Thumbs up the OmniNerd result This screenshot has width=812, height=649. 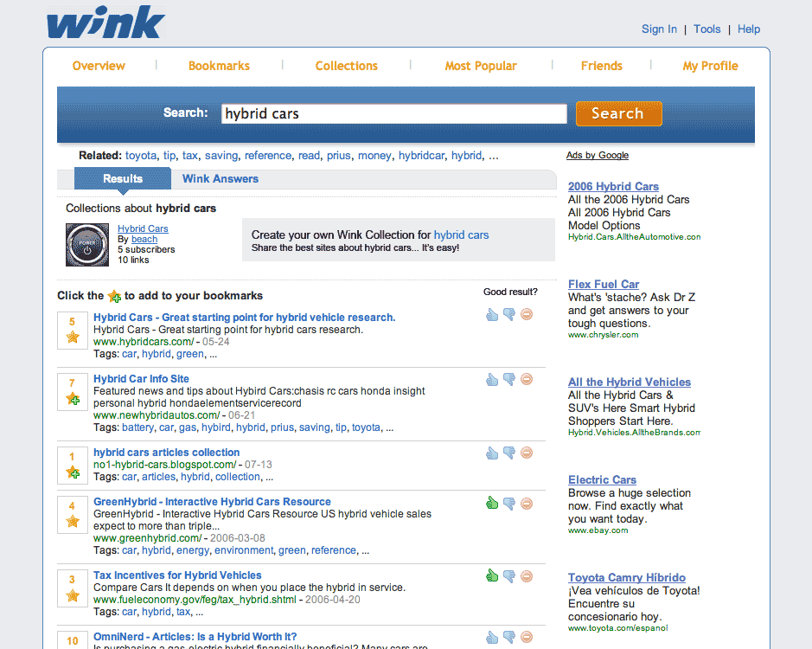point(492,638)
